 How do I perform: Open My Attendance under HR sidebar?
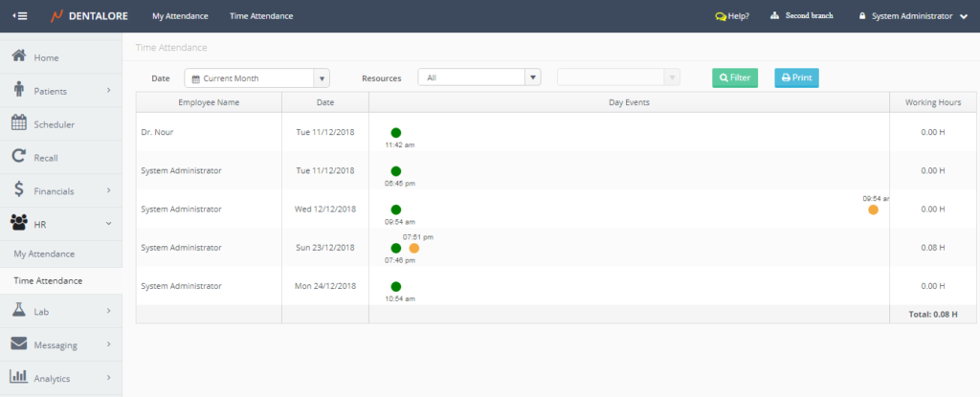(44, 254)
